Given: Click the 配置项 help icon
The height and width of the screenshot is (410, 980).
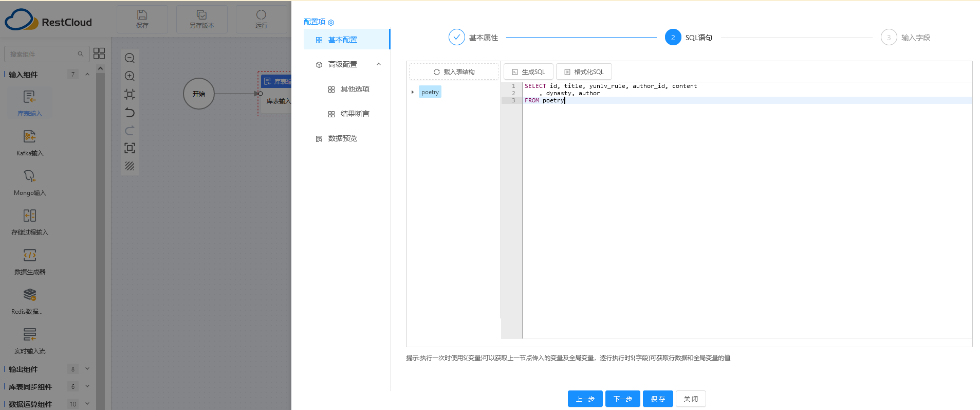Looking at the screenshot, I should pyautogui.click(x=331, y=22).
